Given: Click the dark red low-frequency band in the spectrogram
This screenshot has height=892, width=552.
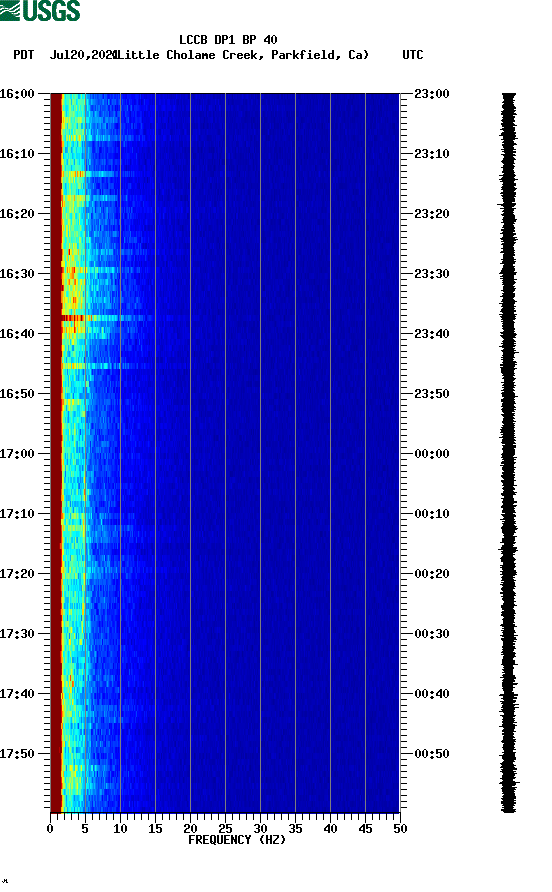Looking at the screenshot, I should [x=56, y=452].
